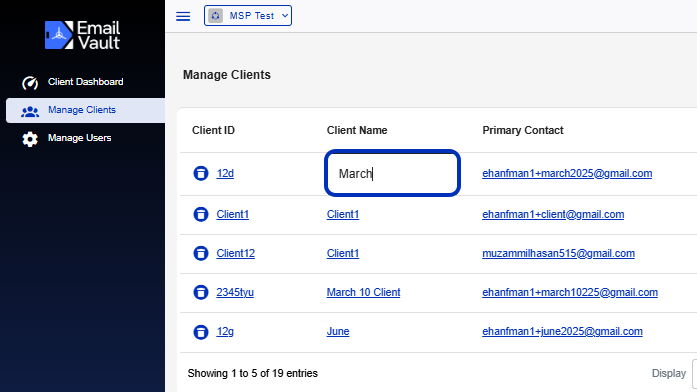
Task: Open the March 10 Client name link
Action: pos(363,292)
